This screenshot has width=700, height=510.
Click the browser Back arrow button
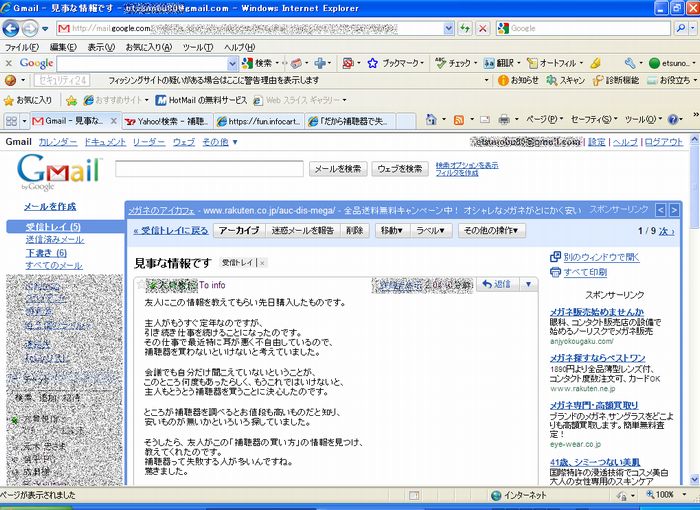[x=11, y=29]
